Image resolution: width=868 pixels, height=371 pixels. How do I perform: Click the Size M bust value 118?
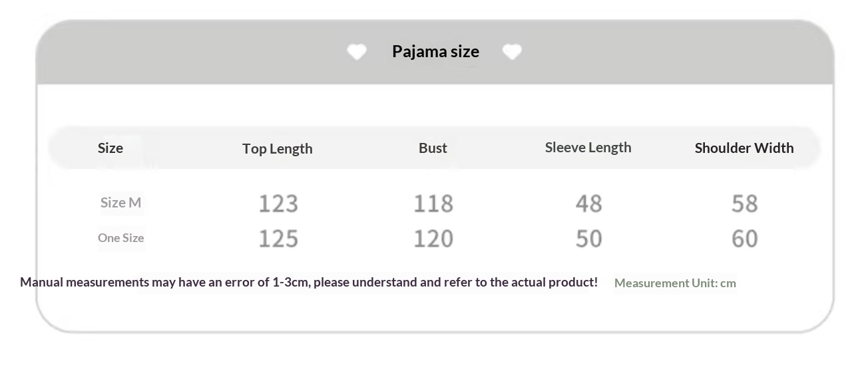[x=433, y=203]
